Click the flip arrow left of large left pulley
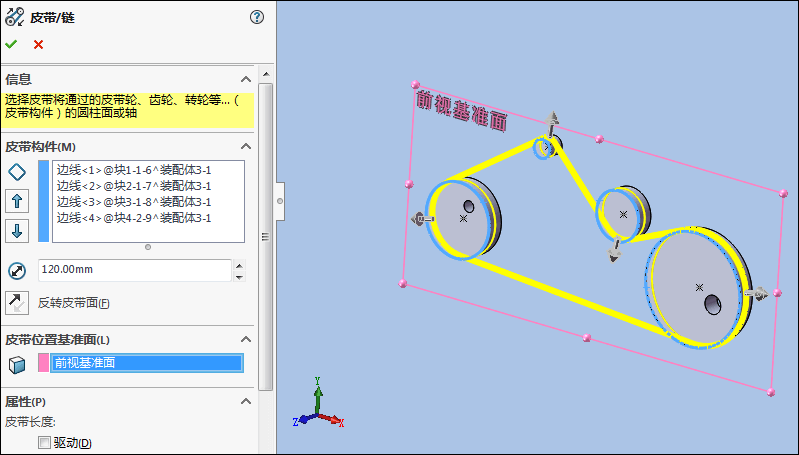This screenshot has width=799, height=455. tap(422, 219)
